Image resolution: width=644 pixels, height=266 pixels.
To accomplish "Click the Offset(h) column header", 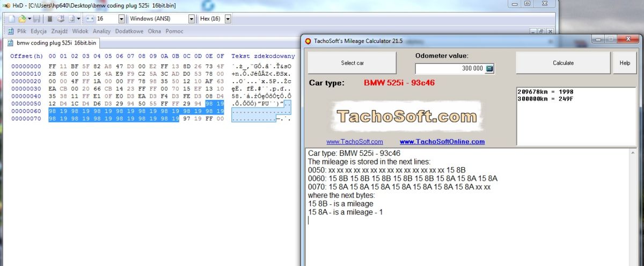I will 26,56.
